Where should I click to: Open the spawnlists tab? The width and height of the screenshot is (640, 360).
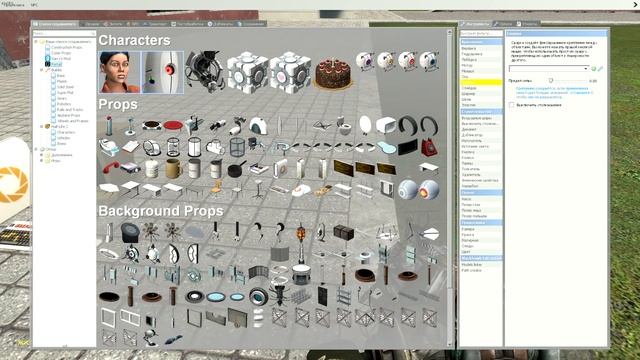click(55, 24)
